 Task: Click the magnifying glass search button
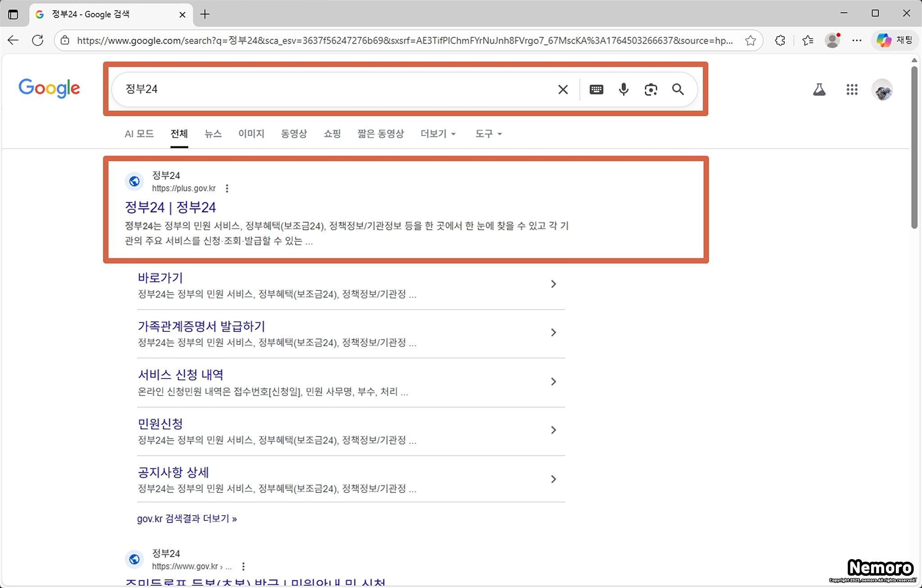678,90
